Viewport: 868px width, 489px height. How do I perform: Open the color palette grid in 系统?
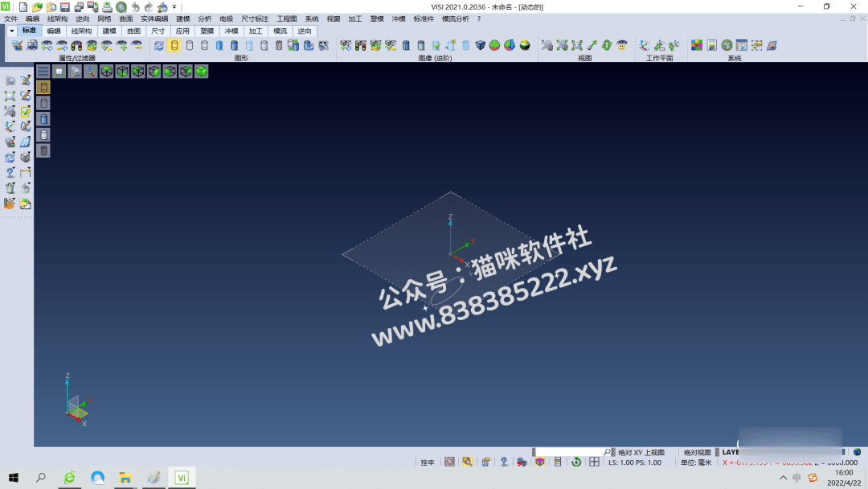click(x=697, y=45)
